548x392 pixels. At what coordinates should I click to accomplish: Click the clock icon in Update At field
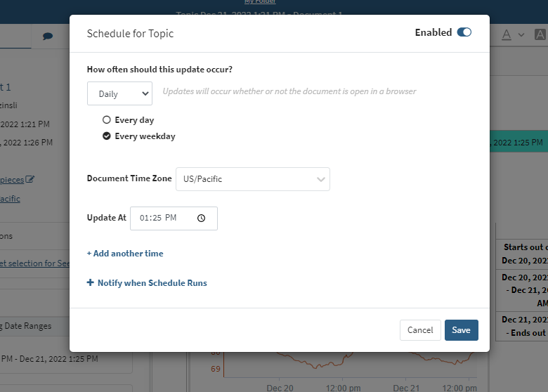click(x=202, y=218)
